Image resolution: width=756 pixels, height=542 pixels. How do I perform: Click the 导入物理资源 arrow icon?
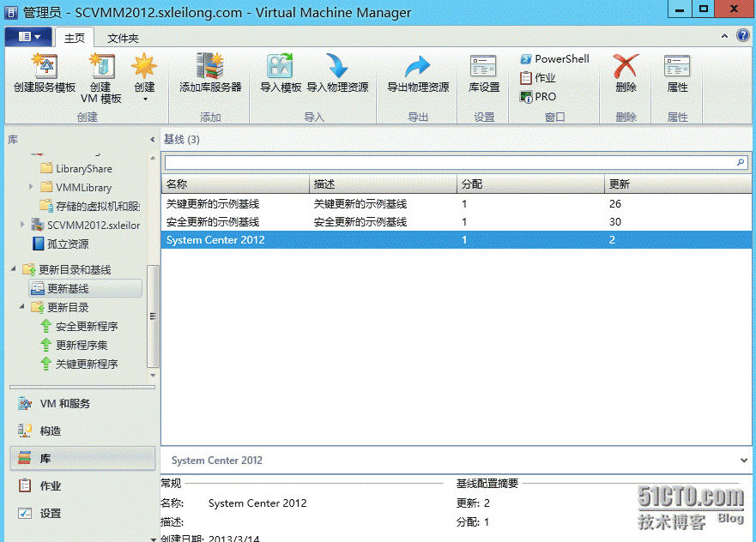click(x=337, y=66)
